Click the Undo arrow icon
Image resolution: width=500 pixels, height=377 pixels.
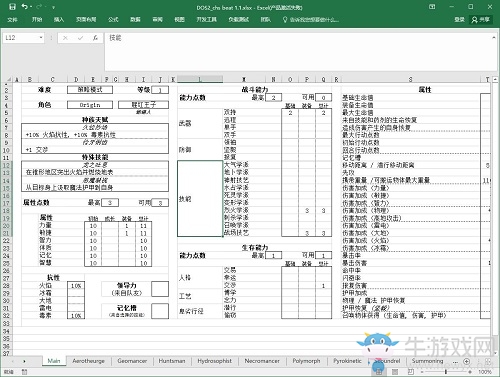(x=25, y=7)
